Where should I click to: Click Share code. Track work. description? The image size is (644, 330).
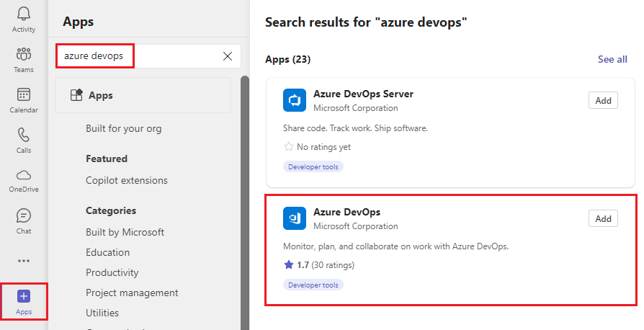point(355,128)
